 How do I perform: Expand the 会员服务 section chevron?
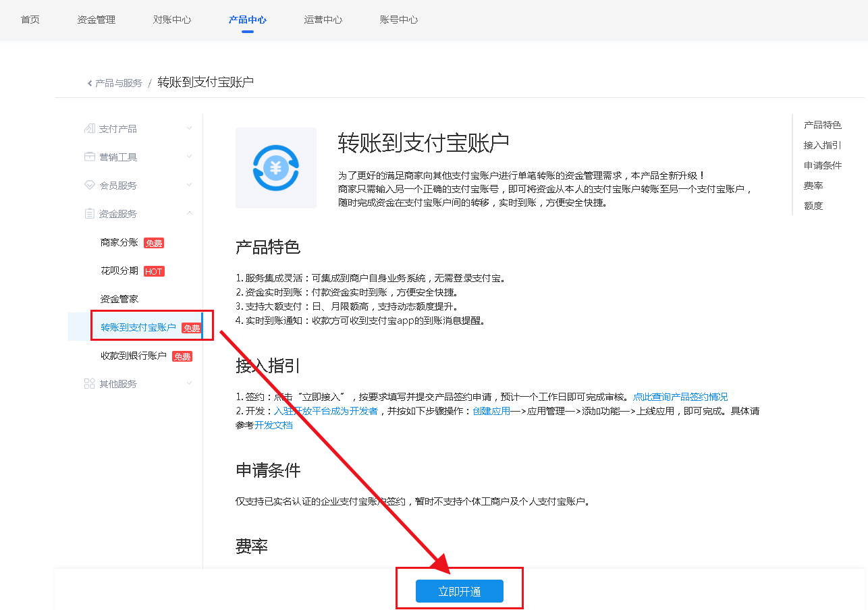coord(190,185)
